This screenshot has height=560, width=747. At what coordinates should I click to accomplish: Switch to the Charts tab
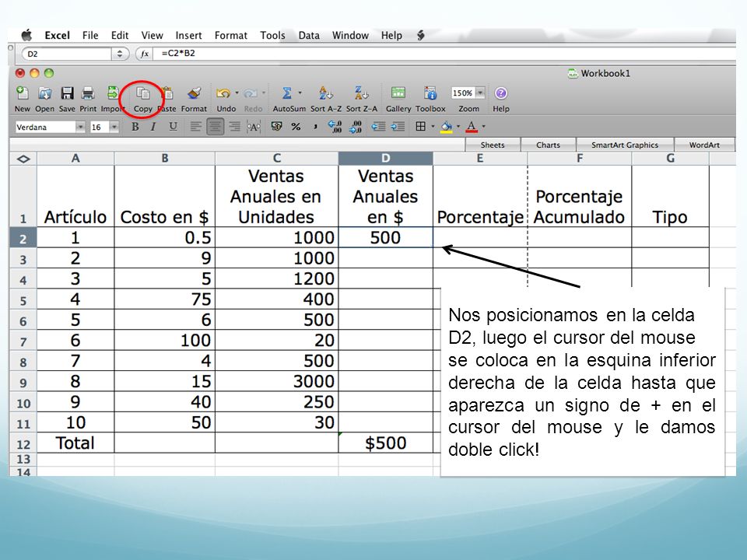548,145
